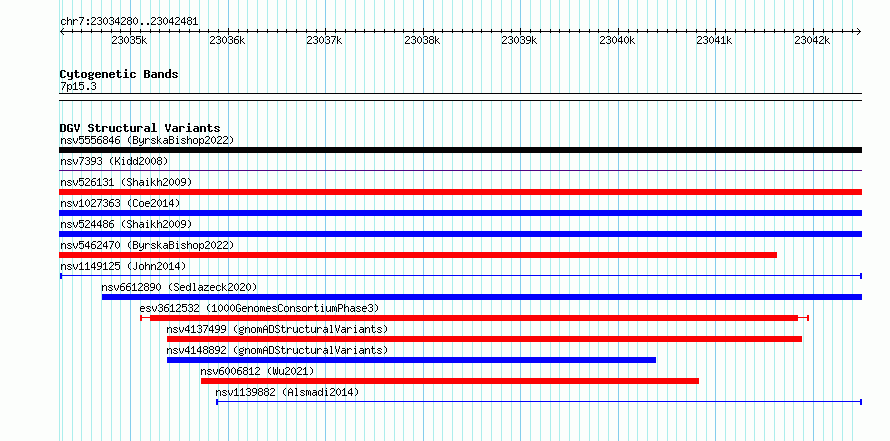Open the nsv5462470 (ByrskaBishop2022) label
Viewport: 890px width, 441px height.
[147, 245]
